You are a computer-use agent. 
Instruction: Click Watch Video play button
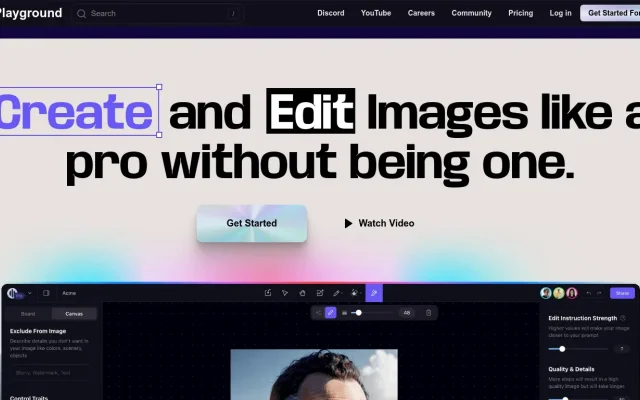pos(379,223)
